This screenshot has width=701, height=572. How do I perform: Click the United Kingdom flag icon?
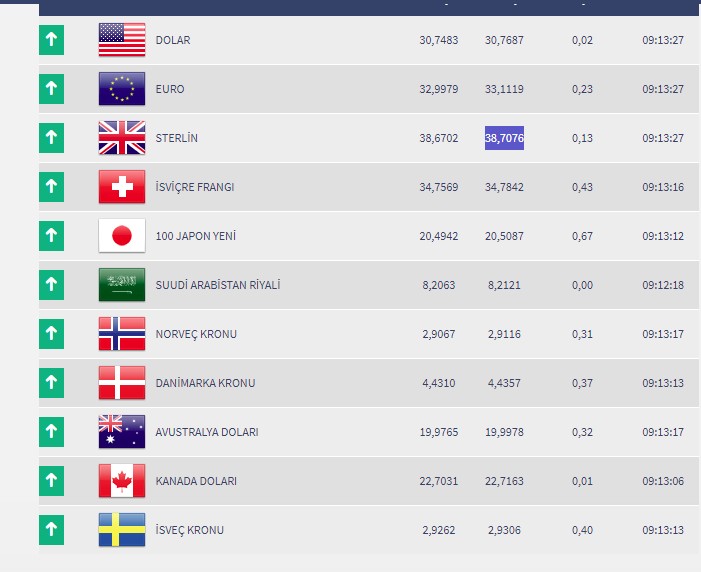(x=122, y=138)
